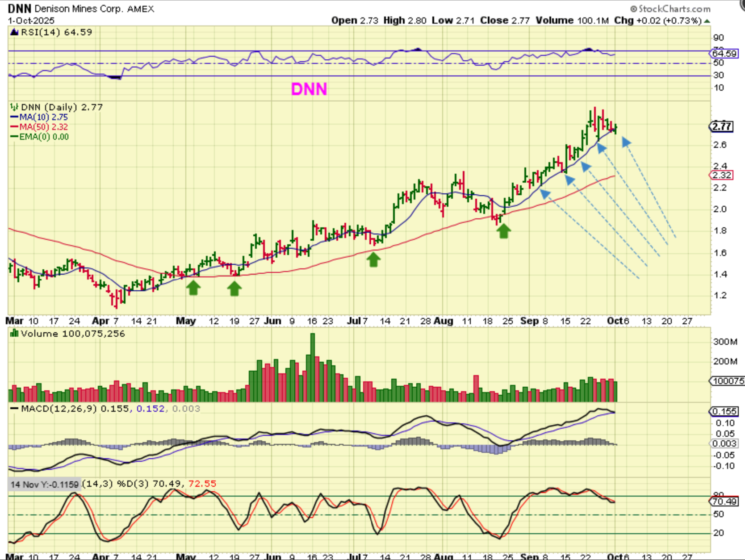
Task: Click the red 2.32 MA price tag
Action: pyautogui.click(x=722, y=175)
